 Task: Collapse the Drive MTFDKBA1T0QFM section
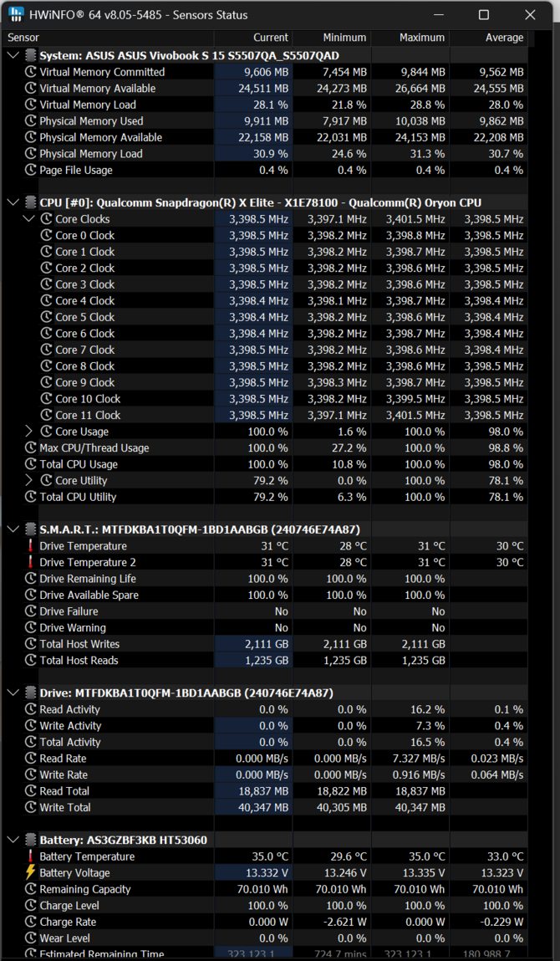13,693
